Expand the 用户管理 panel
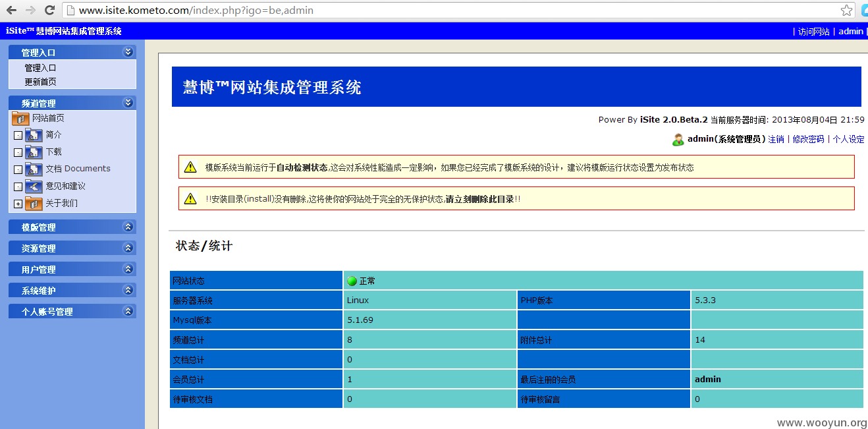 (128, 269)
